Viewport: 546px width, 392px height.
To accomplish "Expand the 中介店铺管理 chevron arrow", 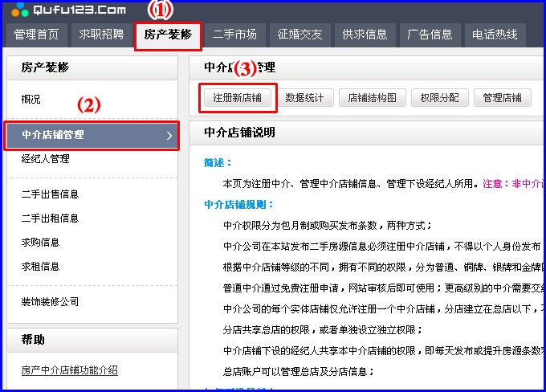I will coord(169,136).
